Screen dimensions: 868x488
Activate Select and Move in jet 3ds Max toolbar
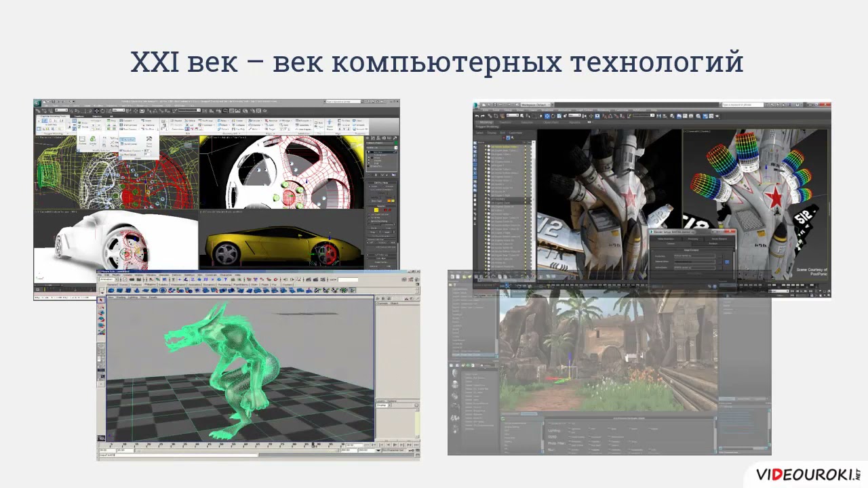[x=547, y=116]
